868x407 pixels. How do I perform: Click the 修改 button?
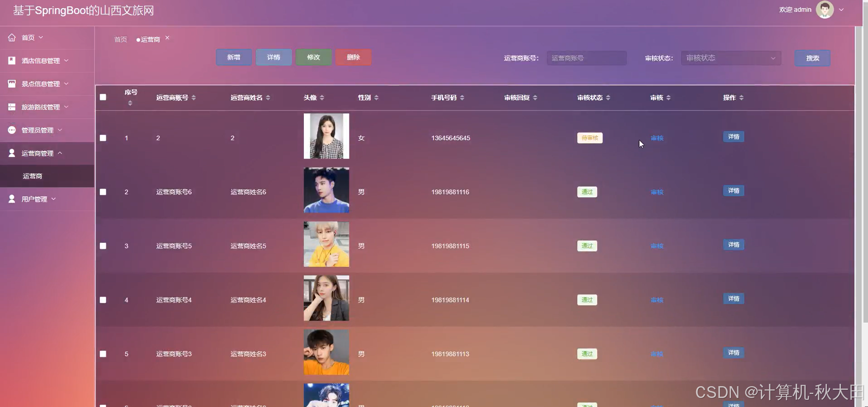[313, 57]
